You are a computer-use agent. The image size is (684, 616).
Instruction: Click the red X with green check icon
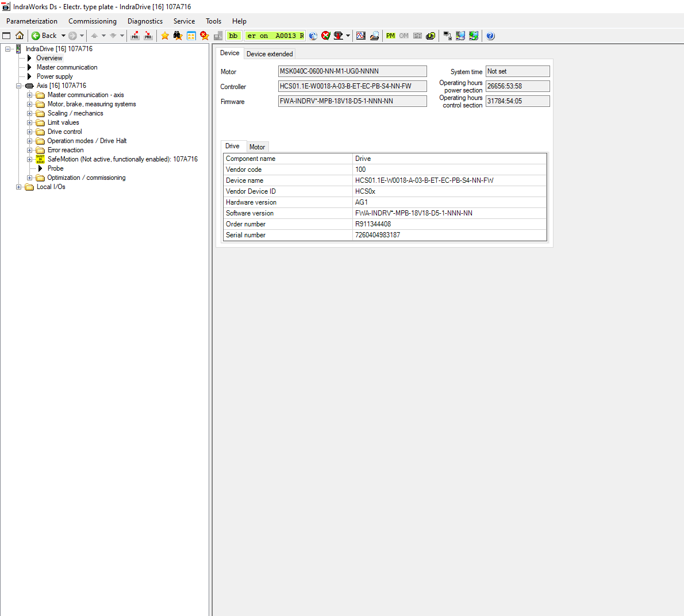(326, 36)
